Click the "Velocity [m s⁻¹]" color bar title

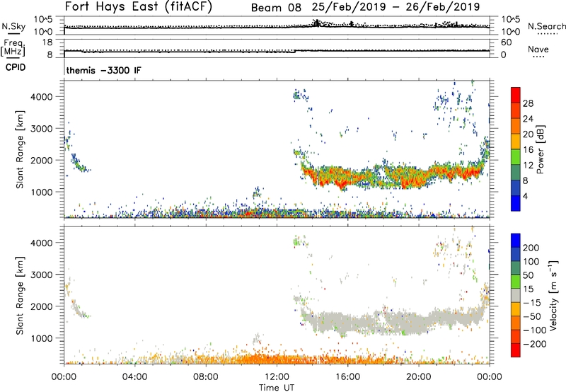(553, 295)
